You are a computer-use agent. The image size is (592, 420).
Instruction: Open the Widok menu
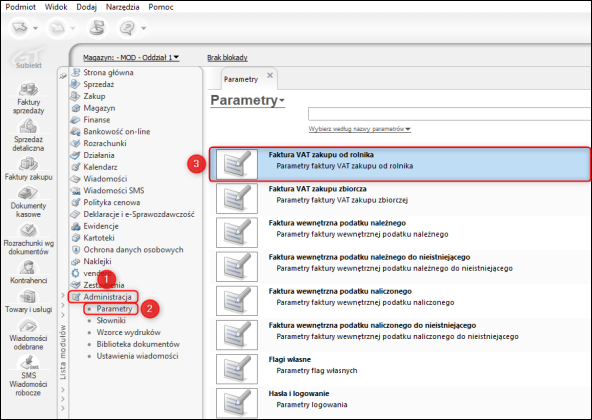coord(56,7)
